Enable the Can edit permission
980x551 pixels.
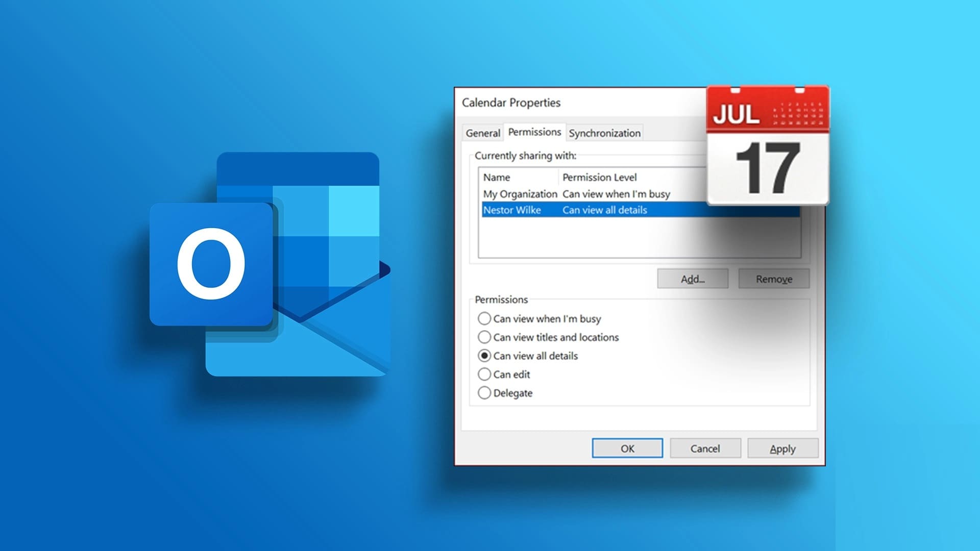[484, 374]
